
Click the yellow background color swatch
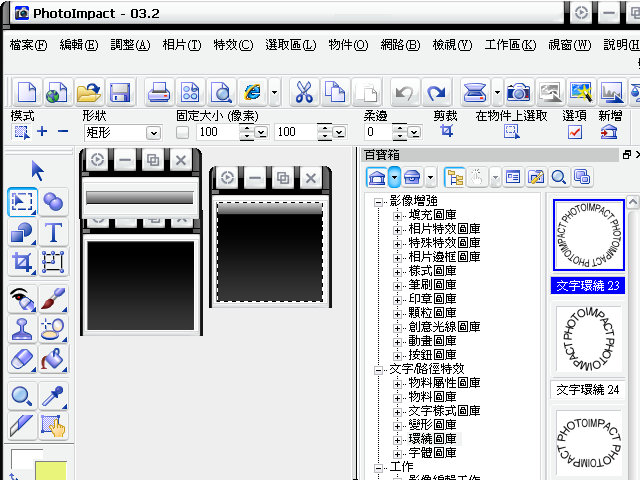coord(51,471)
